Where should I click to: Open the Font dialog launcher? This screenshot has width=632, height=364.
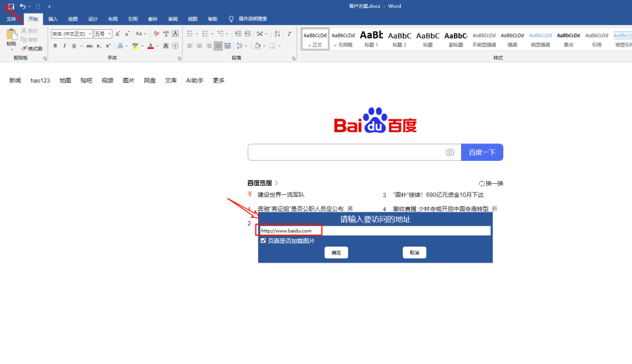point(180,59)
